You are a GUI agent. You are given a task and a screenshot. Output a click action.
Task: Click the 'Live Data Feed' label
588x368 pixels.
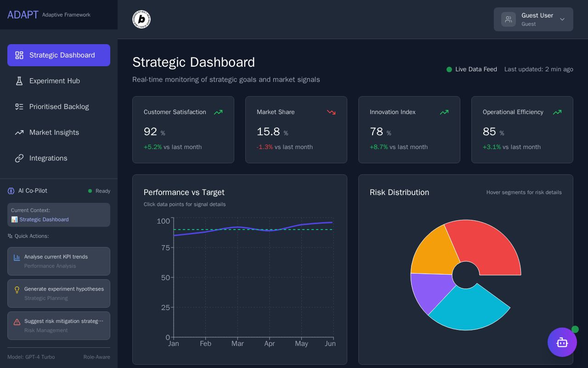click(476, 69)
